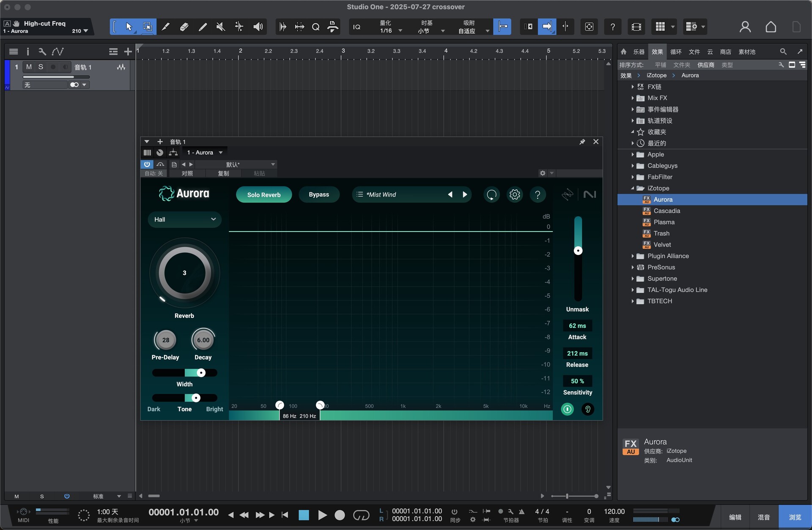The width and height of the screenshot is (812, 530).
Task: Sort browser by 类型
Action: coord(727,65)
